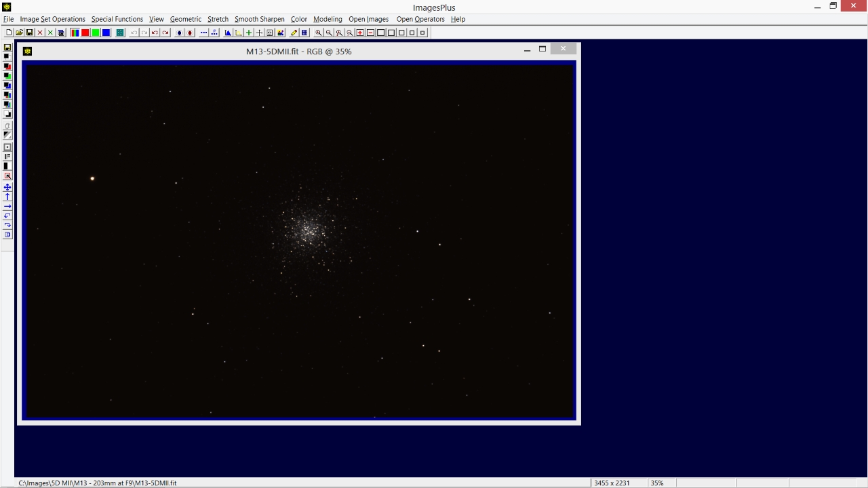This screenshot has width=868, height=488.
Task: Open the View menu
Action: coord(157,19)
